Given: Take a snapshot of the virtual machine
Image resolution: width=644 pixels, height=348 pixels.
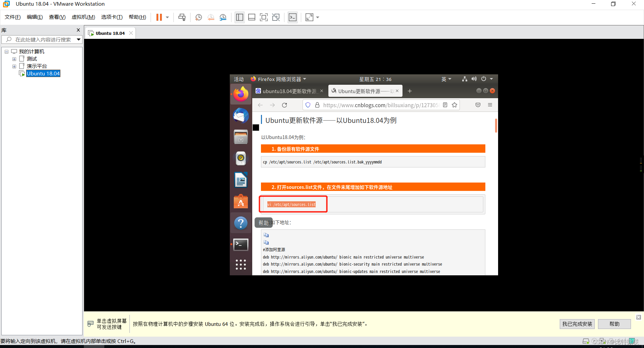Looking at the screenshot, I should [198, 17].
